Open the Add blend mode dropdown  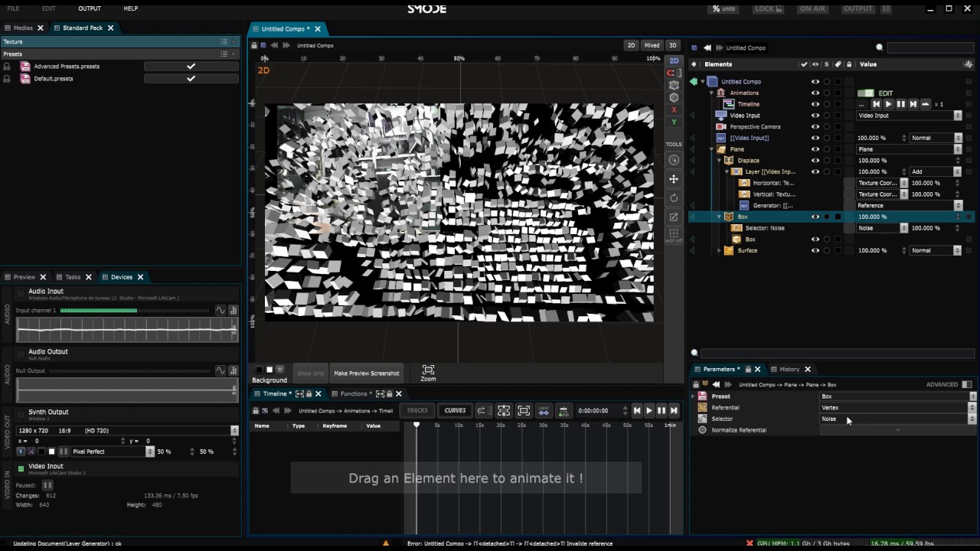936,171
